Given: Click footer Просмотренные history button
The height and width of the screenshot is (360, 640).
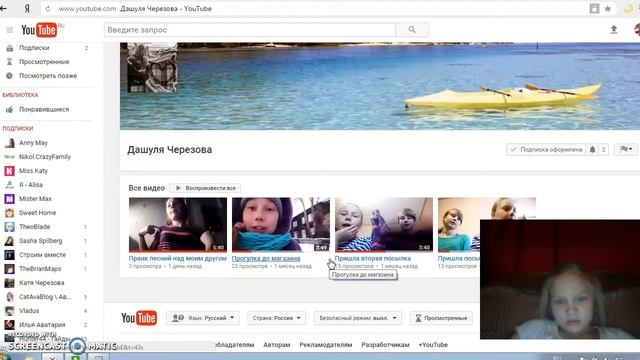Looking at the screenshot, I should click(x=441, y=318).
